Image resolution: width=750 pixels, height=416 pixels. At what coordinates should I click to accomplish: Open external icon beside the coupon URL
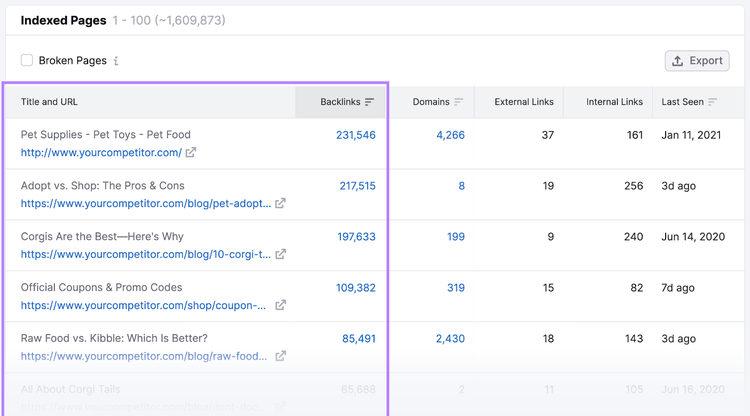click(280, 305)
